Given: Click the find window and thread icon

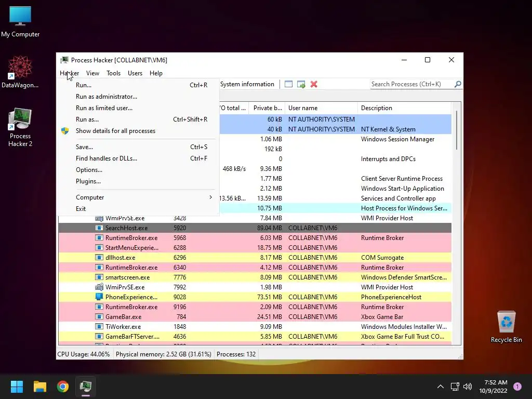Looking at the screenshot, I should click(x=301, y=84).
